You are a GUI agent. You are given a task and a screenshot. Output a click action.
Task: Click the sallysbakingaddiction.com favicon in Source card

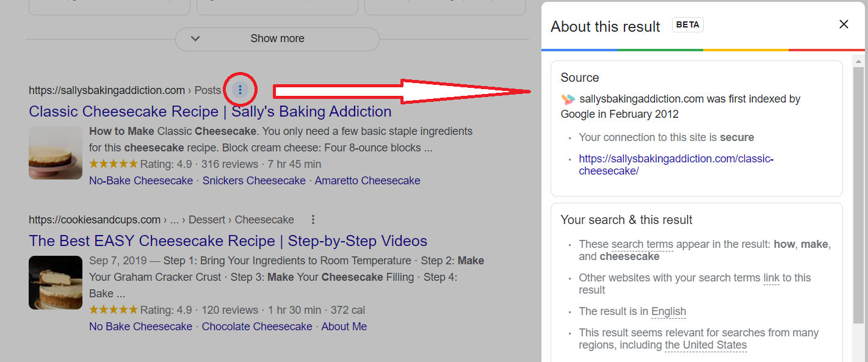tap(568, 99)
